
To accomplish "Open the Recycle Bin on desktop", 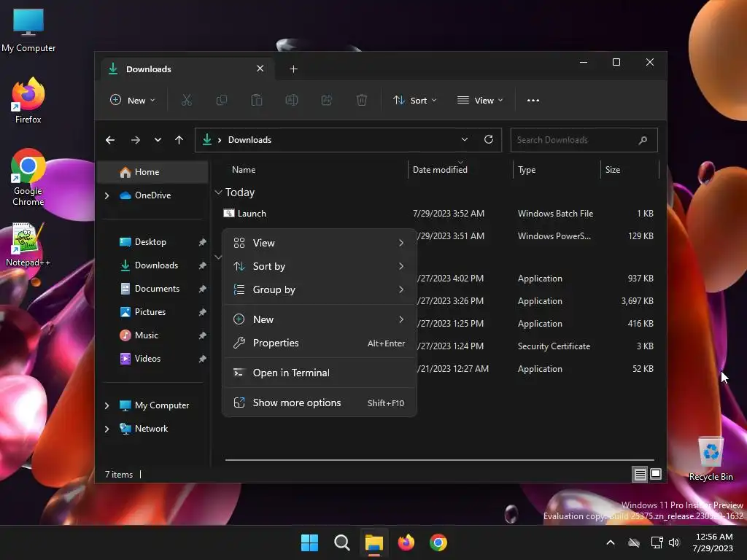I will (x=711, y=459).
